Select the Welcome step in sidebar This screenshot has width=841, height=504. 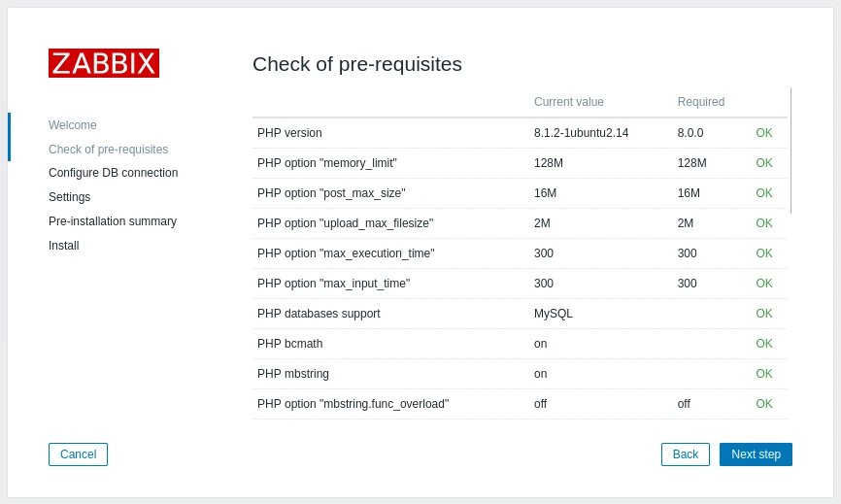point(73,125)
